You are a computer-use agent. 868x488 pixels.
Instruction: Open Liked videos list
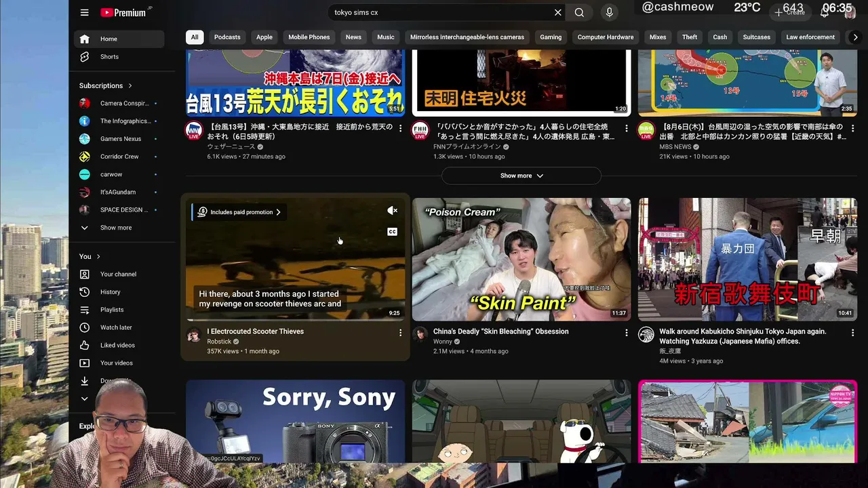click(119, 346)
